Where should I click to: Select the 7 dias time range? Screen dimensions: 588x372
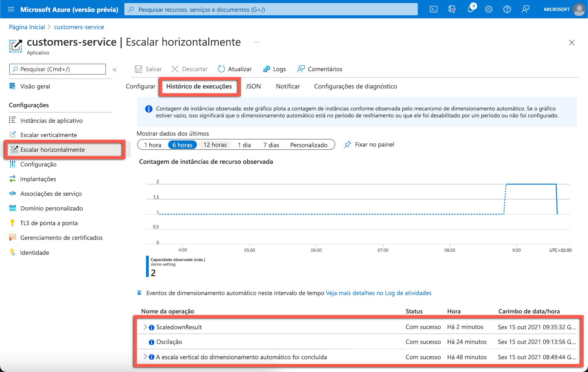click(x=271, y=145)
